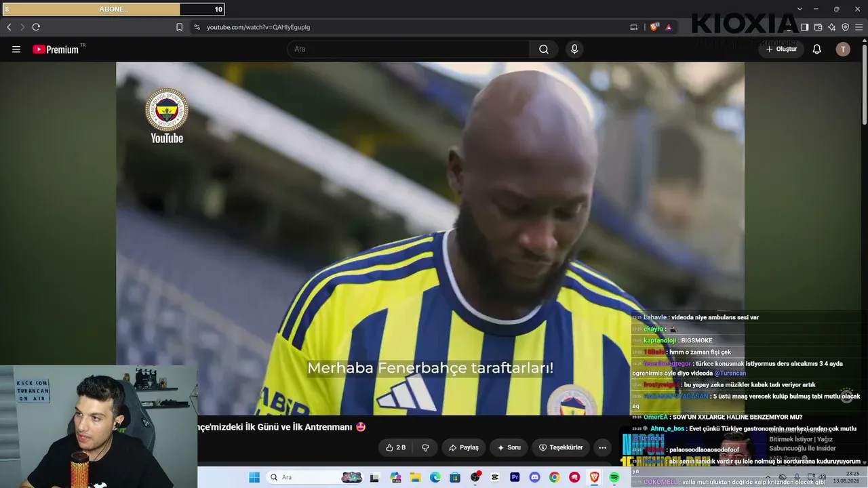The image size is (868, 488).
Task: Run search with the magnifier button
Action: coord(544,49)
